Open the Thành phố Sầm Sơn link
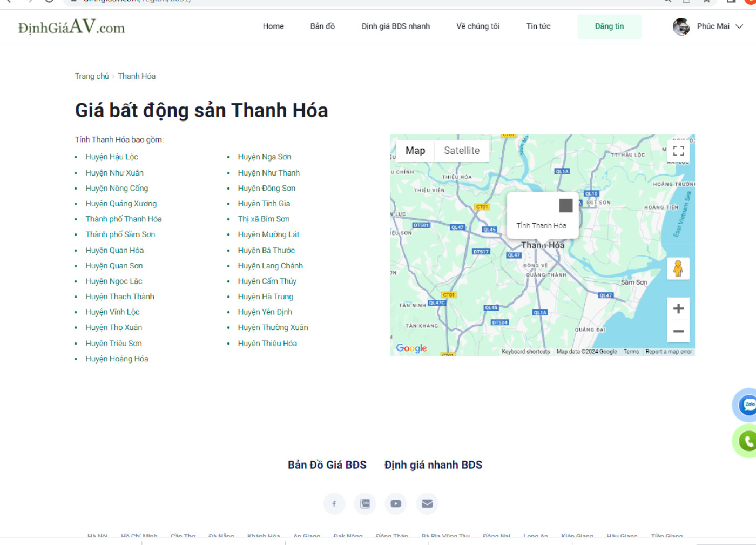 point(120,234)
